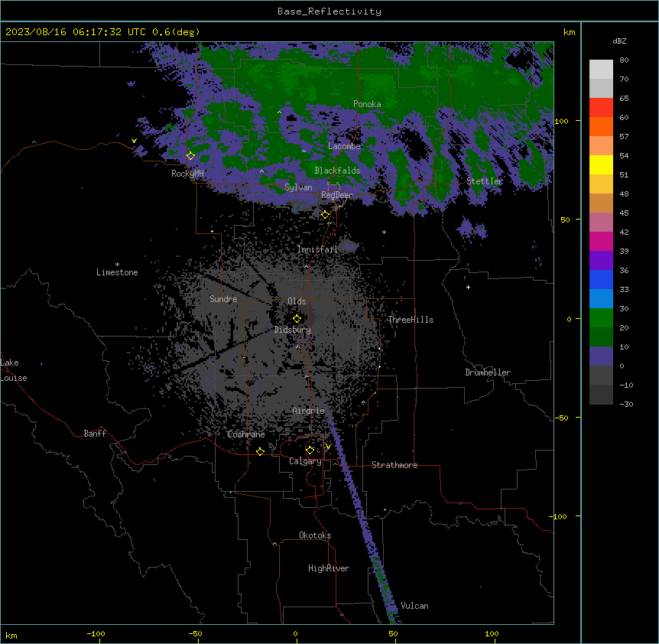Click the white plus marker north of Drumheller
Screen dimensions: 659x644
(468, 287)
